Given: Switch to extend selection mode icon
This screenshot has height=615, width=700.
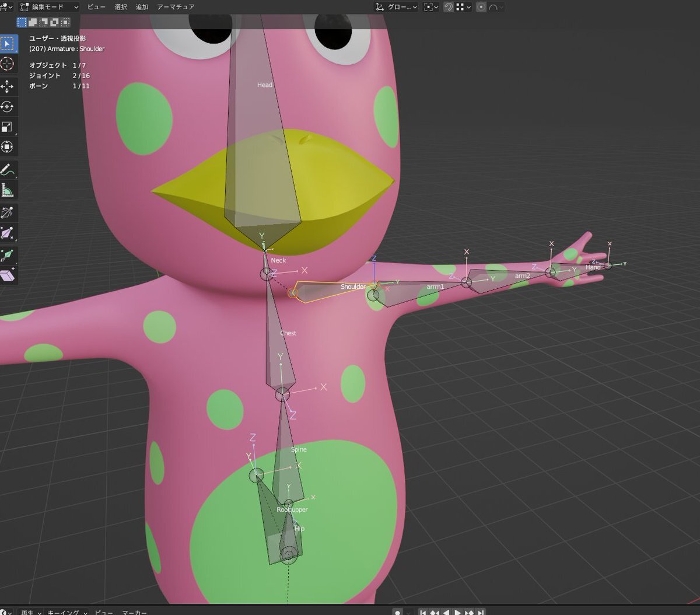Looking at the screenshot, I should tap(33, 22).
